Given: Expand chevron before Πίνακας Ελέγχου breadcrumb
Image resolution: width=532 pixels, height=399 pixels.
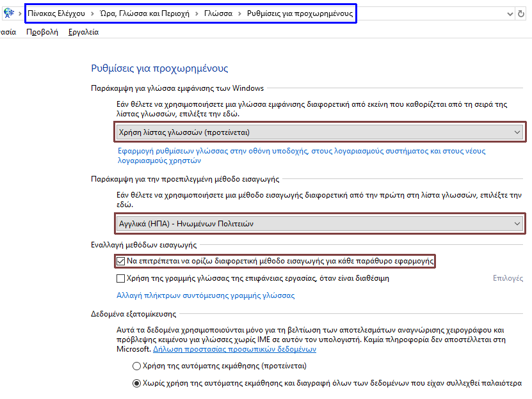Looking at the screenshot, I should pos(20,14).
